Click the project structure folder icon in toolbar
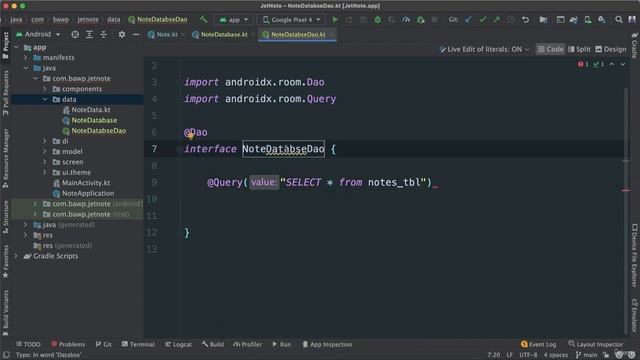The image size is (640, 360). (x=543, y=19)
